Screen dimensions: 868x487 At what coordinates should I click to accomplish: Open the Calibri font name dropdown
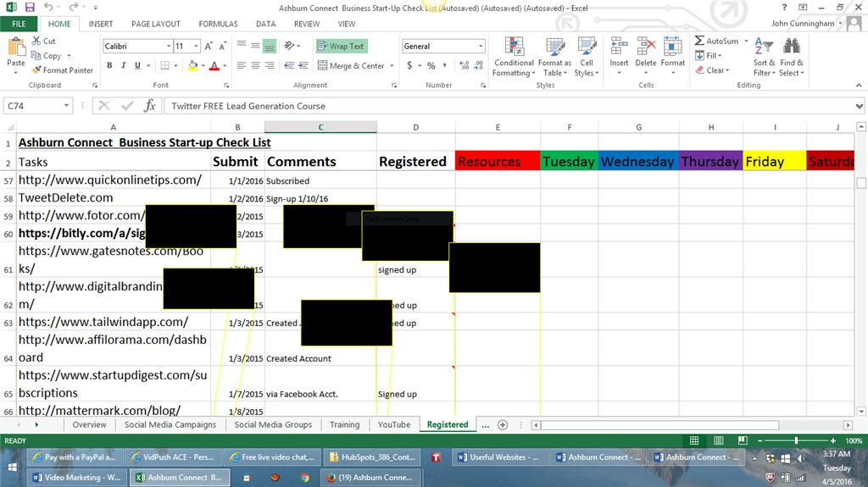pos(169,46)
